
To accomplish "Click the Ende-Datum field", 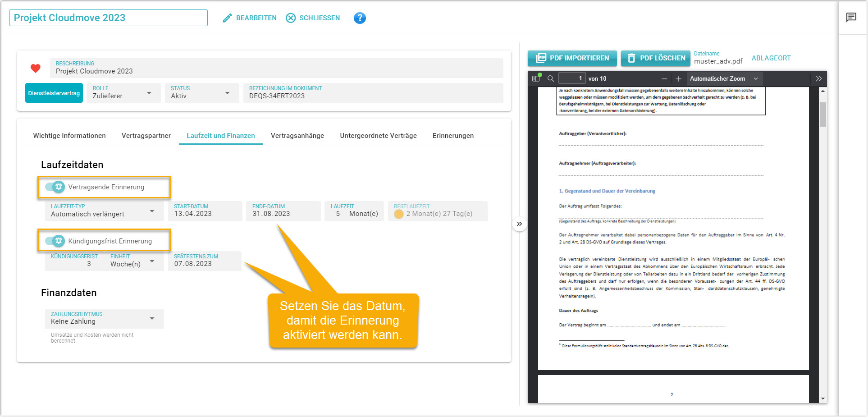I will (283, 211).
